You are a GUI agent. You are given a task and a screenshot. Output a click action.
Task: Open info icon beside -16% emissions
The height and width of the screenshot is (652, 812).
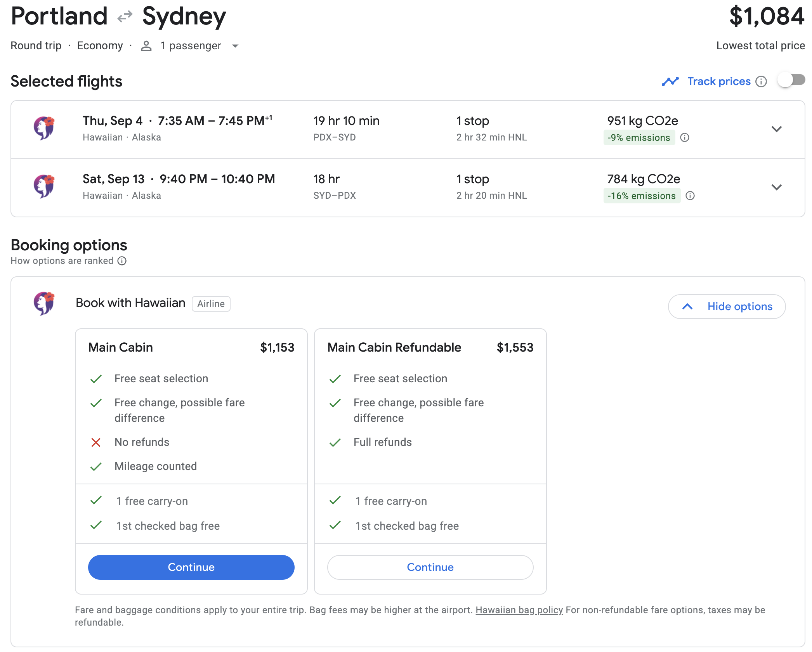pyautogui.click(x=690, y=196)
